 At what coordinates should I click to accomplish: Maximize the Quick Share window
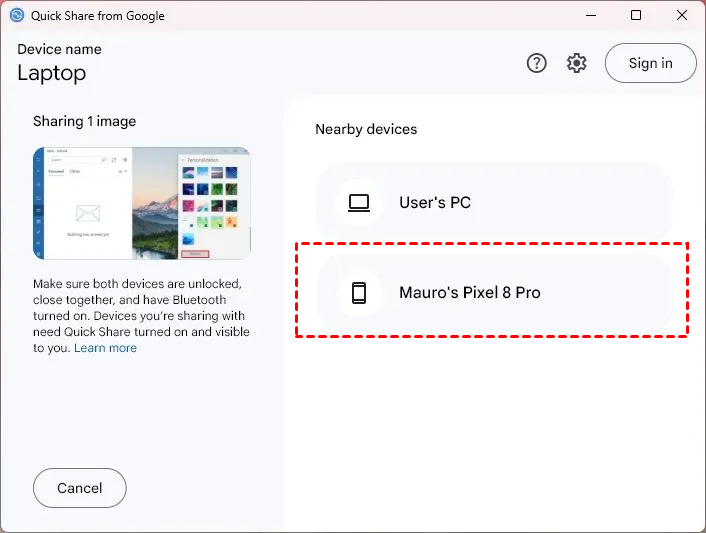pyautogui.click(x=636, y=16)
